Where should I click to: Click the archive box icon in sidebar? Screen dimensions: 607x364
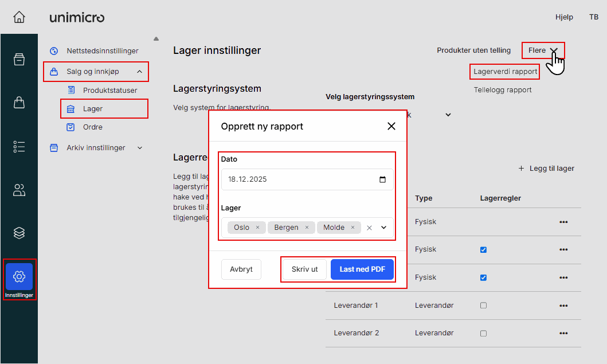19,58
